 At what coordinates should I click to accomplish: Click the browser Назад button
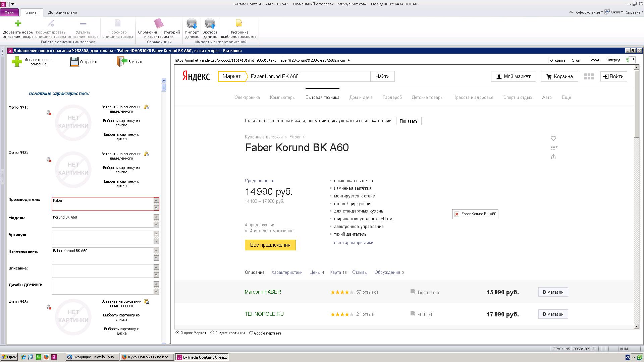pyautogui.click(x=594, y=60)
